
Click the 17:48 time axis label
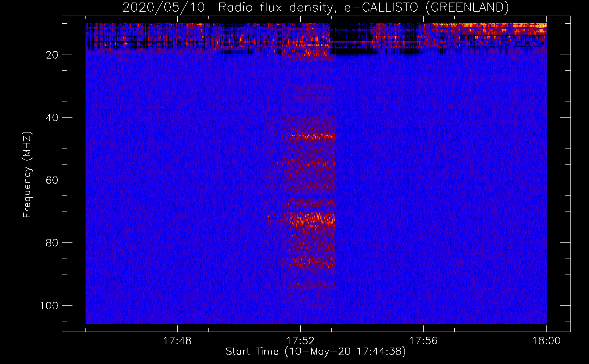pos(177,341)
